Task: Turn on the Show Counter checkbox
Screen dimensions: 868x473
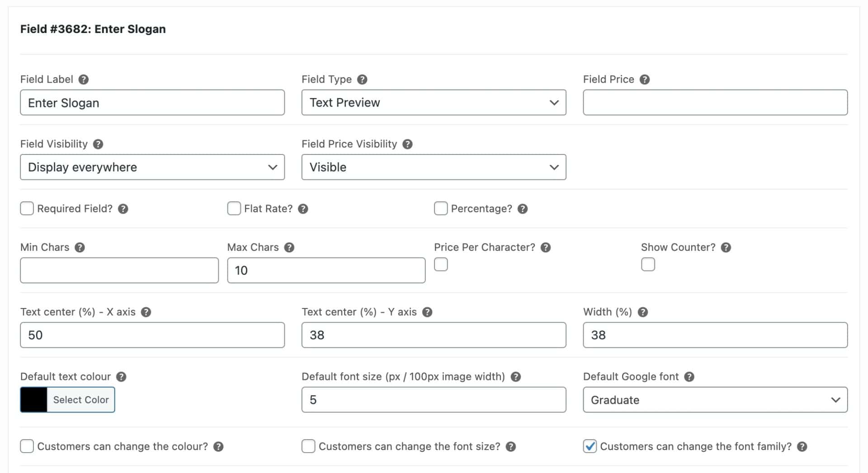Action: coord(648,264)
